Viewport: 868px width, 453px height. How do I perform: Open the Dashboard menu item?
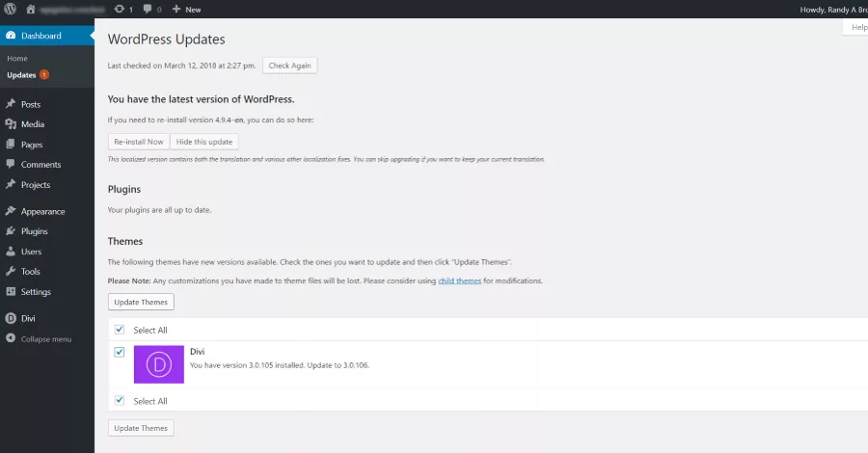[x=47, y=36]
